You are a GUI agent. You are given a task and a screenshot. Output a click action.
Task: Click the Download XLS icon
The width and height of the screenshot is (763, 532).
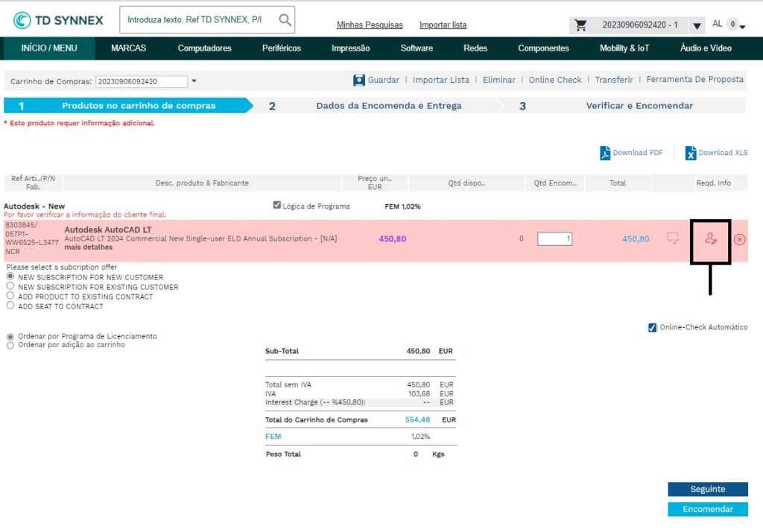pyautogui.click(x=691, y=153)
